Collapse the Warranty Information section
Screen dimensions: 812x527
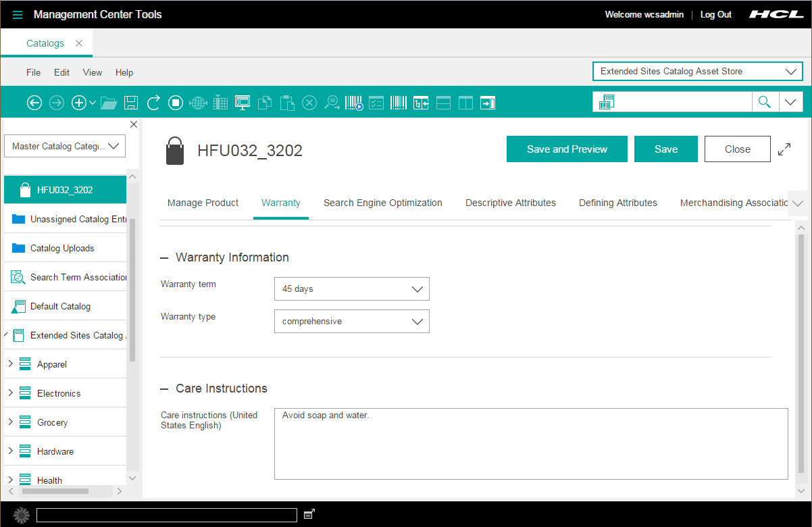[x=164, y=257]
